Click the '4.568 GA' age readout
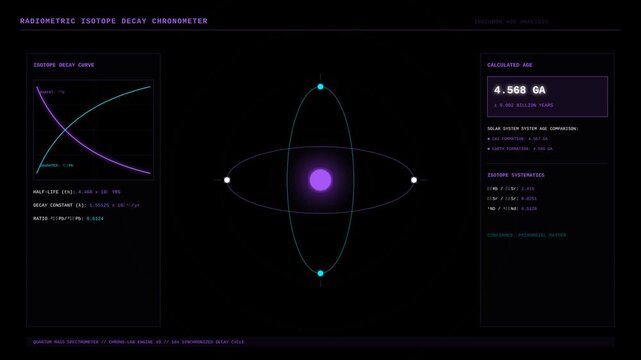This screenshot has width=641, height=360. pos(520,90)
